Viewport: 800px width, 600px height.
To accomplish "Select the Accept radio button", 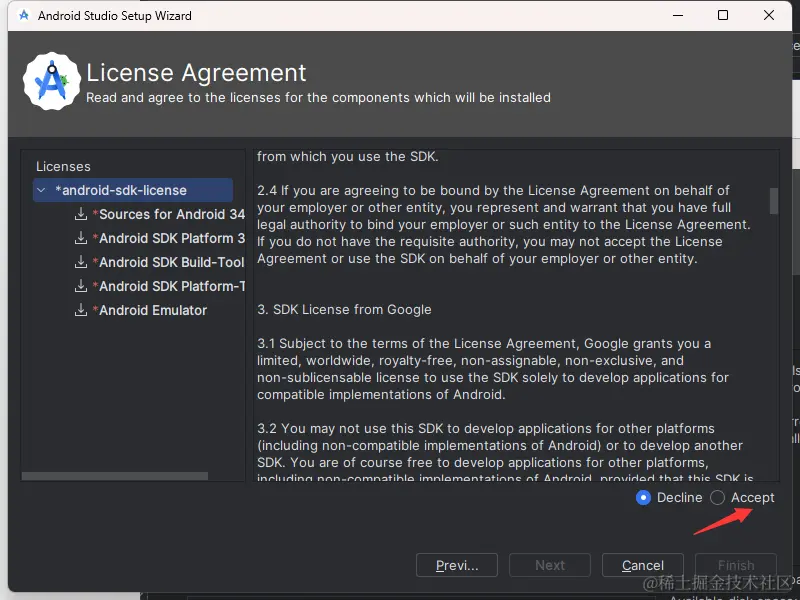I will 717,497.
